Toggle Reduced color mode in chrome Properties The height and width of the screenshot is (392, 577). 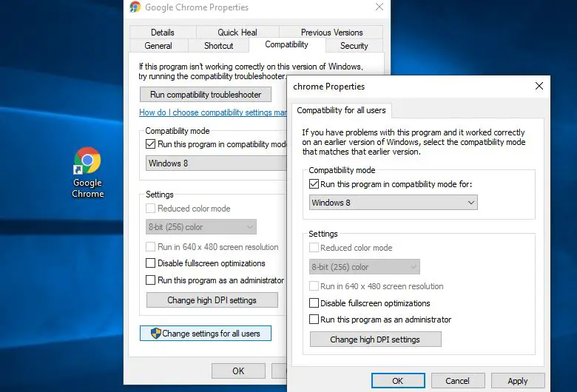coord(314,247)
